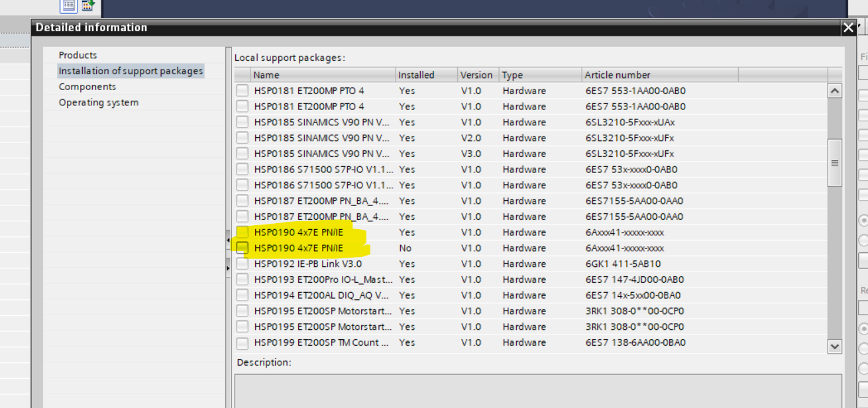Check the HSP0185 SINAMICS V90 version V3.0 checkbox
The width and height of the screenshot is (868, 408).
(x=243, y=154)
